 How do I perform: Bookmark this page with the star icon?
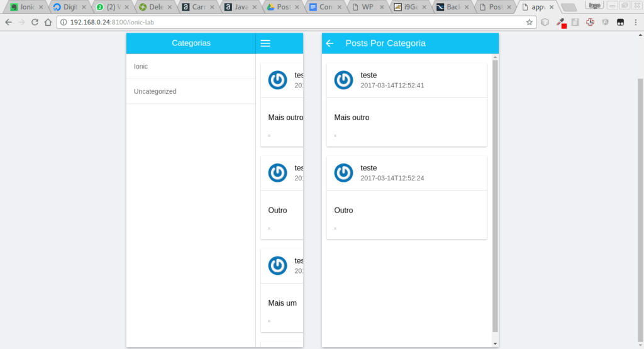click(x=530, y=22)
